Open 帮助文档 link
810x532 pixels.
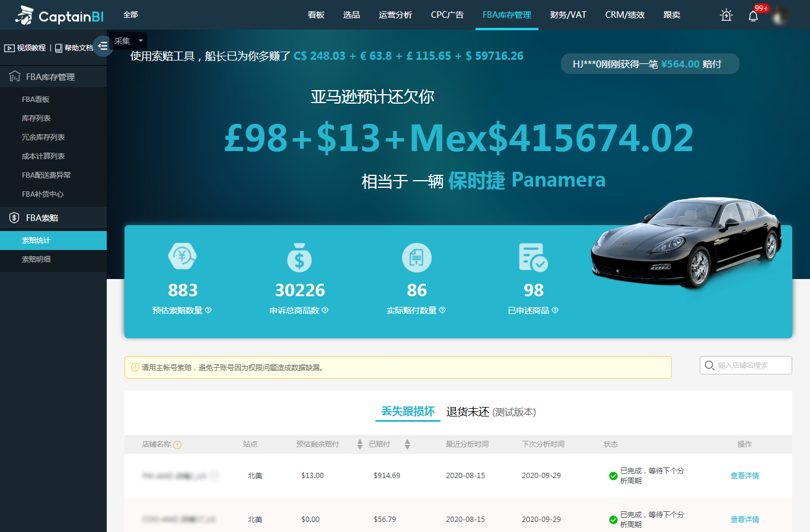[79, 48]
